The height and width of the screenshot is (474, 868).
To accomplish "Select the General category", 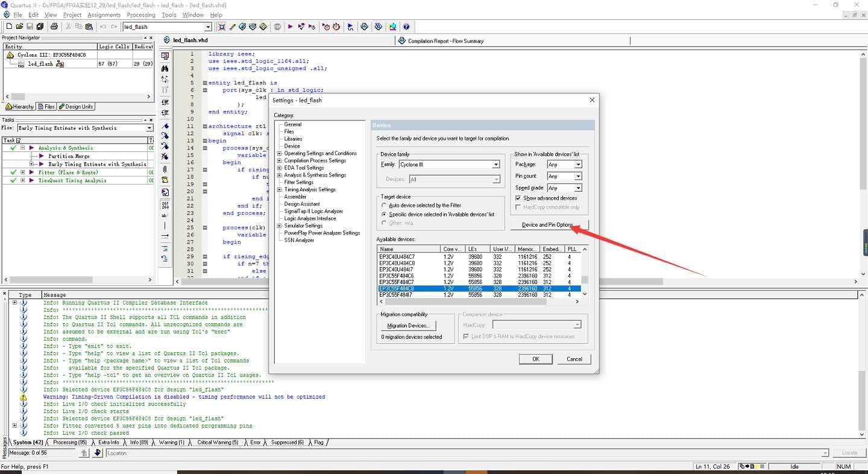I will (293, 124).
